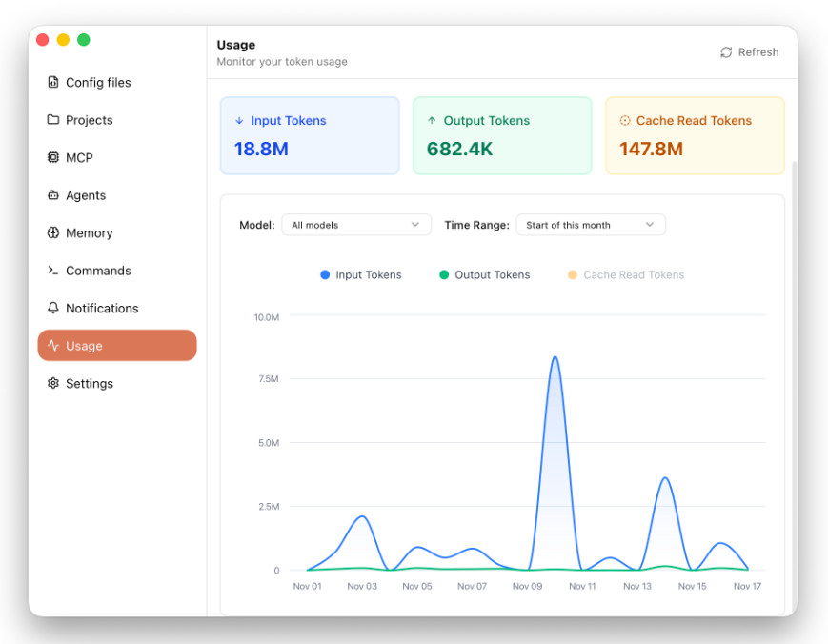Toggle Output Tokens series in legend

(485, 274)
